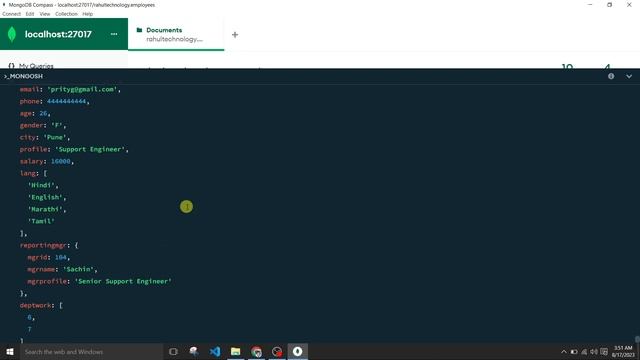
Task: Open the connection options three-dot menu
Action: point(114,34)
